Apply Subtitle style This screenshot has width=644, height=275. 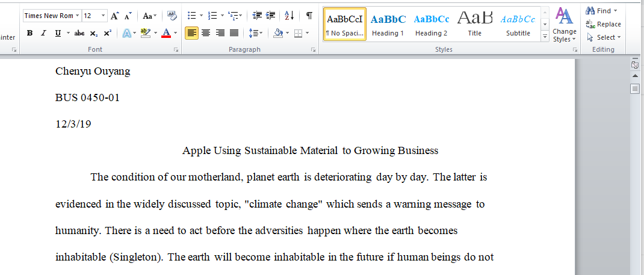pyautogui.click(x=518, y=24)
